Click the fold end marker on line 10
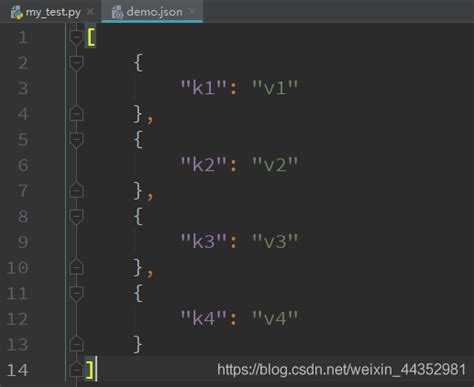Viewport: 474px width, 387px height. click(x=76, y=267)
